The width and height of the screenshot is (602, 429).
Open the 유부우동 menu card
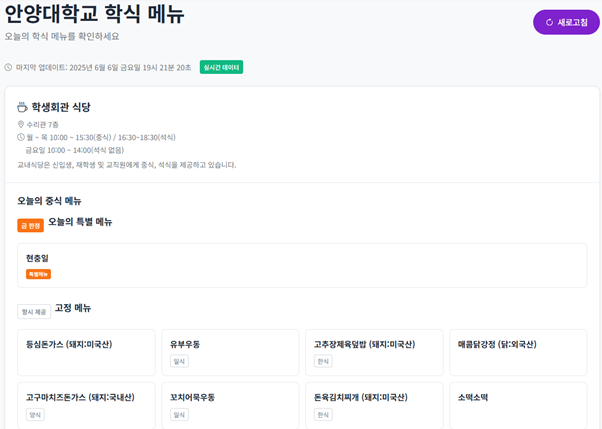[230, 352]
